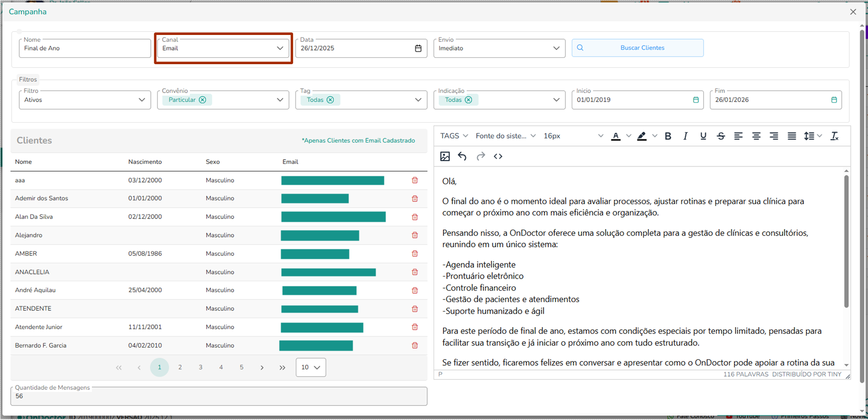Toggle bold formatting in the editor
868x420 pixels.
click(x=668, y=136)
